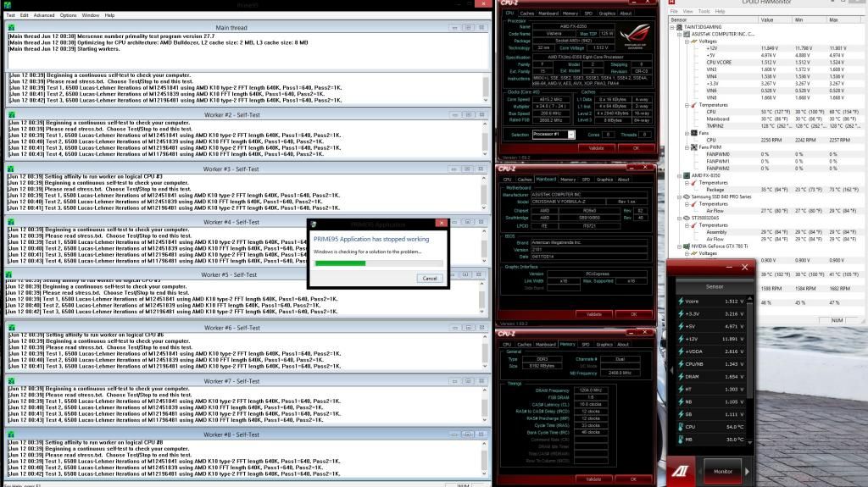
Task: Open Prime95 Options menu
Action: tap(68, 15)
